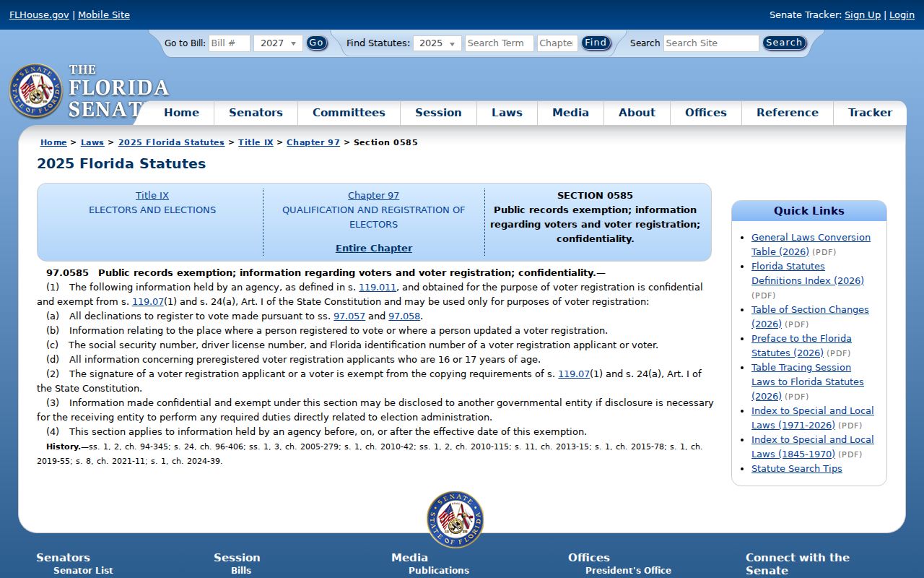Go to the Title IX breadcrumb link

click(x=256, y=142)
